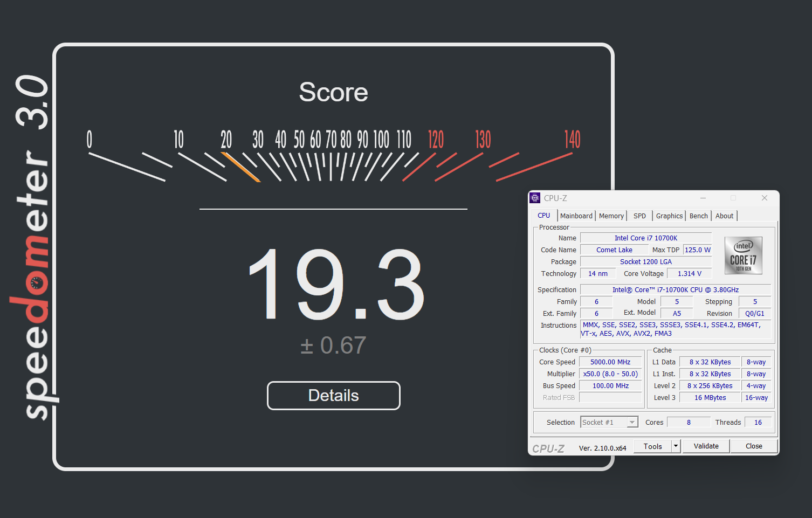812x518 pixels.
Task: Click the L1 Inst. 8 x 32 KBytes value
Action: (710, 374)
